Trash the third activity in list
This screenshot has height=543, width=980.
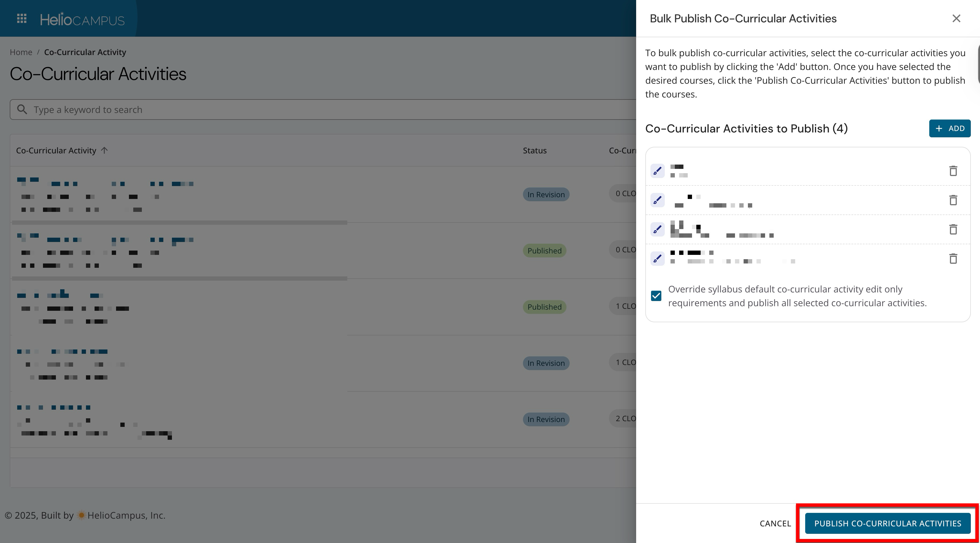click(x=952, y=229)
